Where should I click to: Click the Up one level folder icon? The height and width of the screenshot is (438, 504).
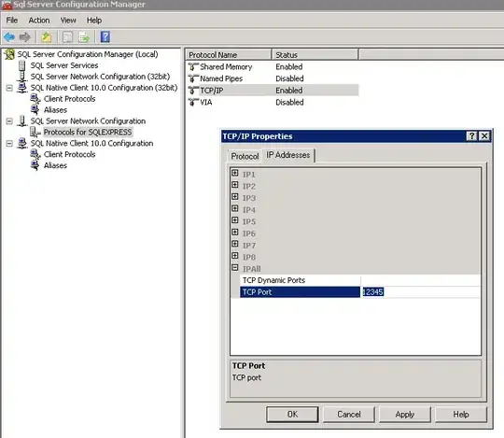pyautogui.click(x=47, y=37)
